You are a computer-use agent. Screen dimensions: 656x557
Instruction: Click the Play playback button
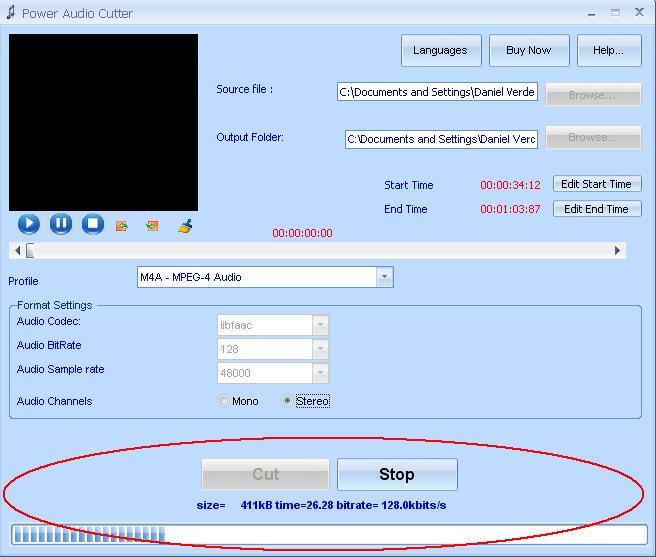click(29, 224)
